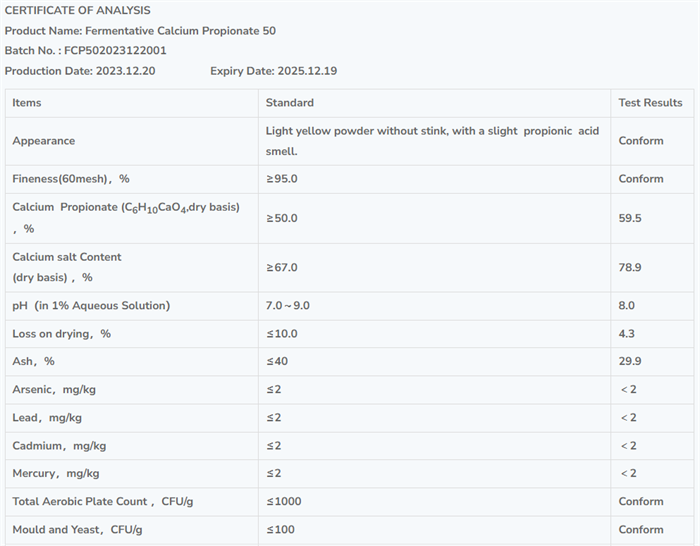Click the 'Items' column header
700x546 pixels.
tap(27, 103)
